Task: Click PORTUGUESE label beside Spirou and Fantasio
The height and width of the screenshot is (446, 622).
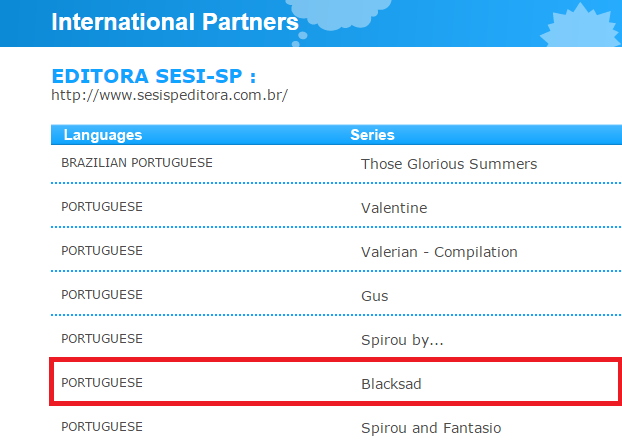Action: [x=102, y=427]
